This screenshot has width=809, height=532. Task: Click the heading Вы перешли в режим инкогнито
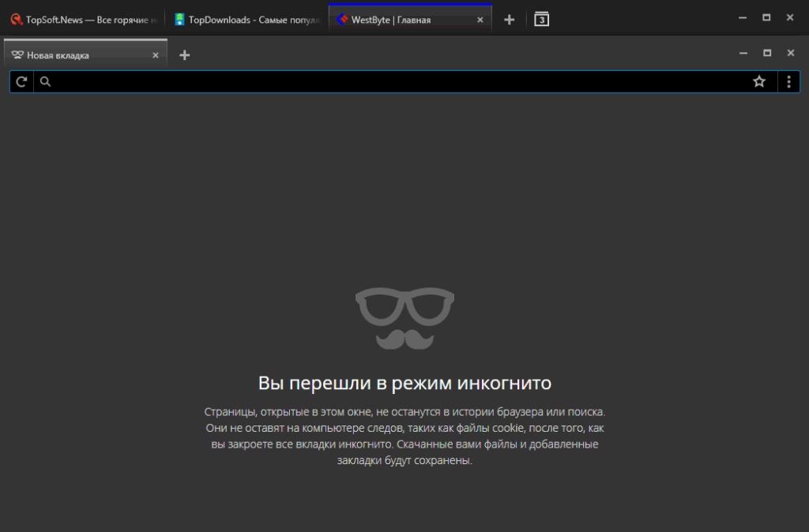404,383
